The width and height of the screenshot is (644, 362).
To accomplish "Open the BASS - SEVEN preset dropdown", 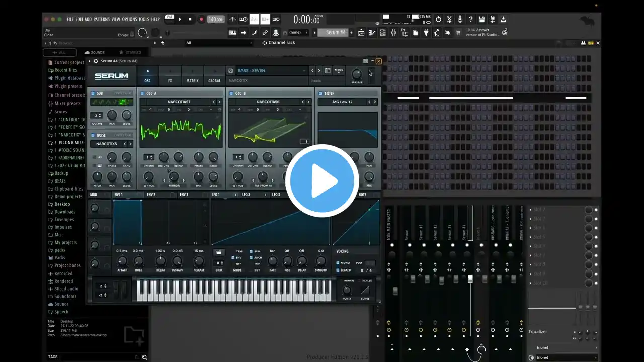I will (x=272, y=71).
